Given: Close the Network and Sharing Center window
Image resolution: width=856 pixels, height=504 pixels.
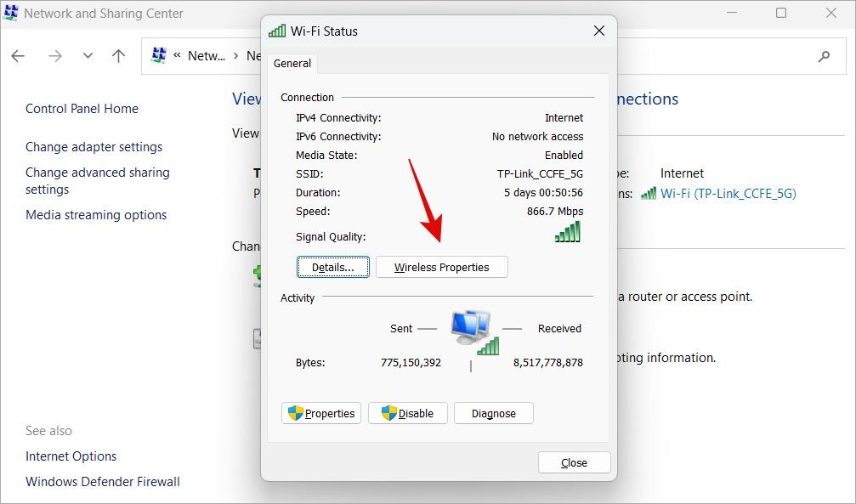Looking at the screenshot, I should click(x=830, y=13).
